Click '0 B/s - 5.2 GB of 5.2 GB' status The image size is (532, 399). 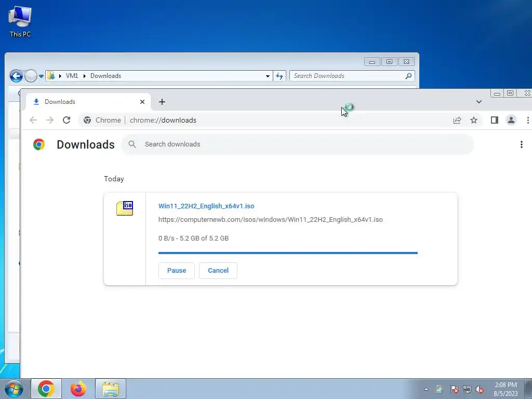click(x=193, y=238)
